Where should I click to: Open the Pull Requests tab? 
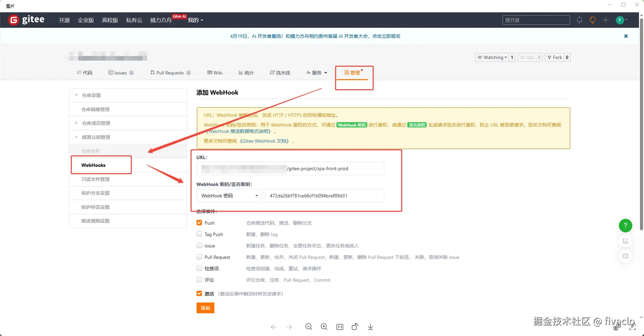(x=171, y=72)
